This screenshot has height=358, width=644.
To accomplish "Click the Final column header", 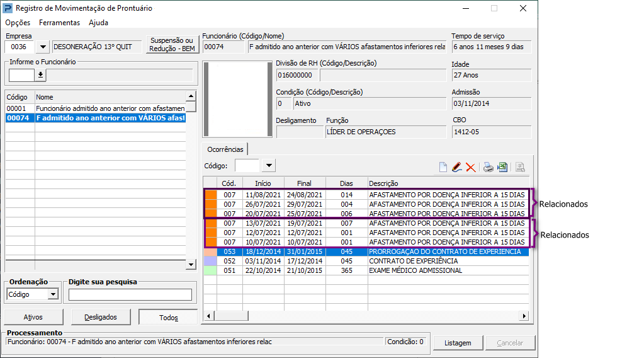I will coord(305,183).
